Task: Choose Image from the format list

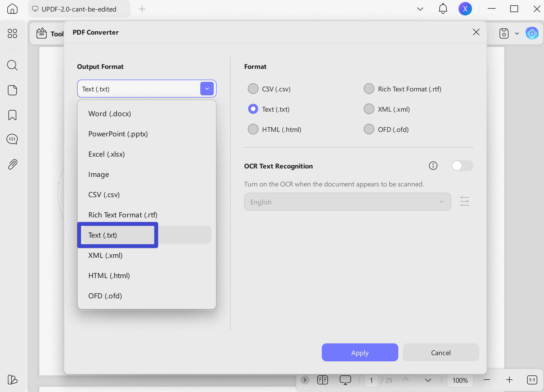Action: point(147,174)
